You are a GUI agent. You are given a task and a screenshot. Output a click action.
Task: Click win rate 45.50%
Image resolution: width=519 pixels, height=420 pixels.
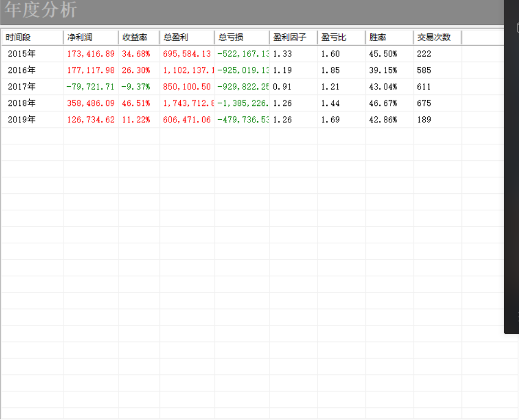click(x=383, y=54)
